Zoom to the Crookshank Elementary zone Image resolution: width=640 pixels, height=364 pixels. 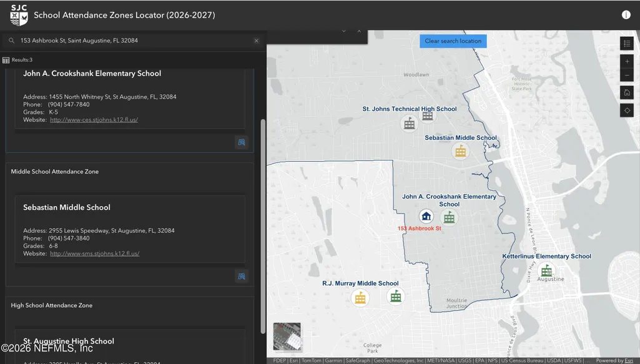[x=242, y=142]
